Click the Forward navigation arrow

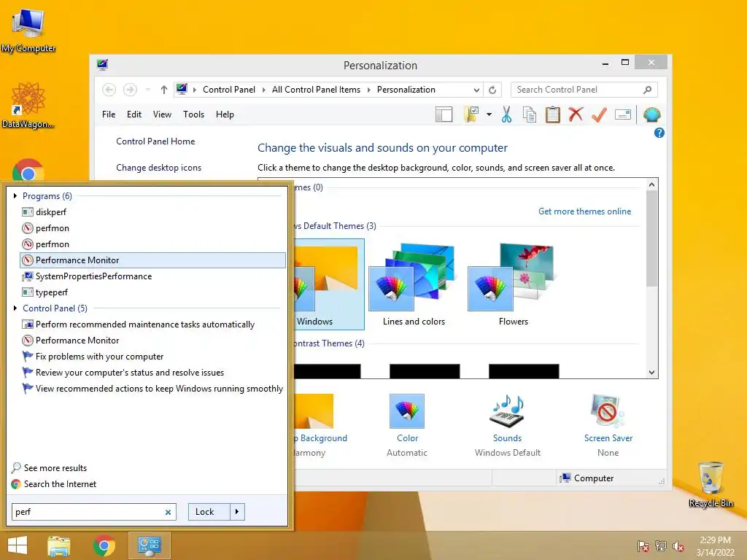pos(130,90)
